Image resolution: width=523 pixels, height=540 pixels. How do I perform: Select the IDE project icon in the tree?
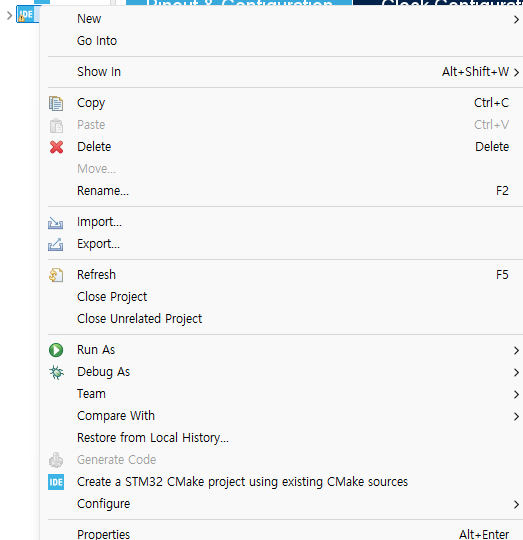point(27,15)
